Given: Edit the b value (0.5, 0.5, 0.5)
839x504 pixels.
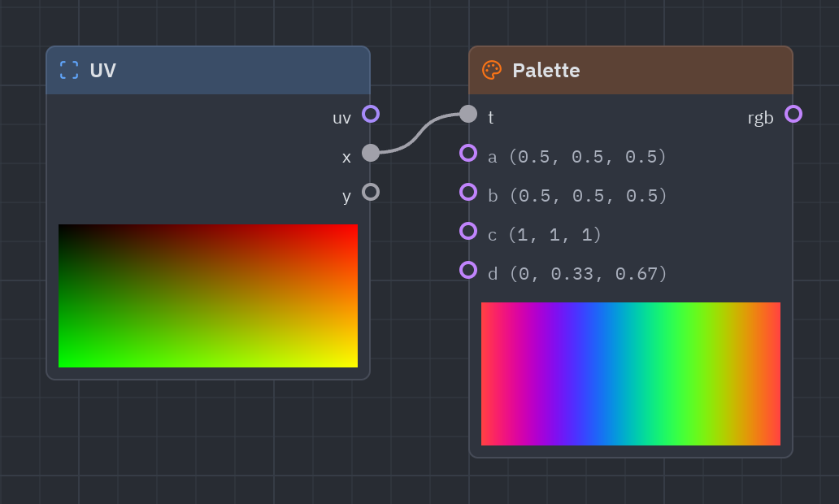Looking at the screenshot, I should coord(588,196).
